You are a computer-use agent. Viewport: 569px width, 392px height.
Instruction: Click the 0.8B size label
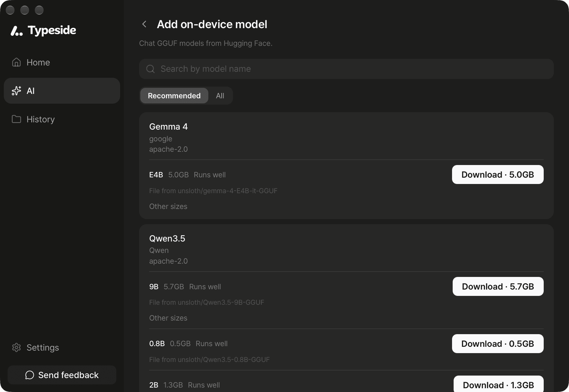157,344
